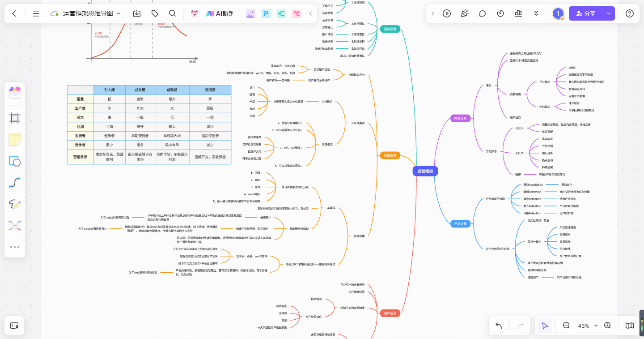
Task: Expand the file title dropdown arrow
Action: 119,13
